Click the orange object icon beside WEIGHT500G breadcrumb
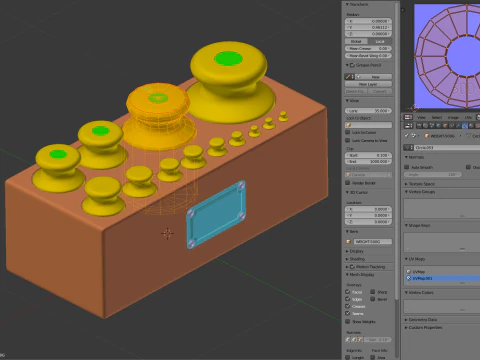480x360 pixels. (x=427, y=136)
